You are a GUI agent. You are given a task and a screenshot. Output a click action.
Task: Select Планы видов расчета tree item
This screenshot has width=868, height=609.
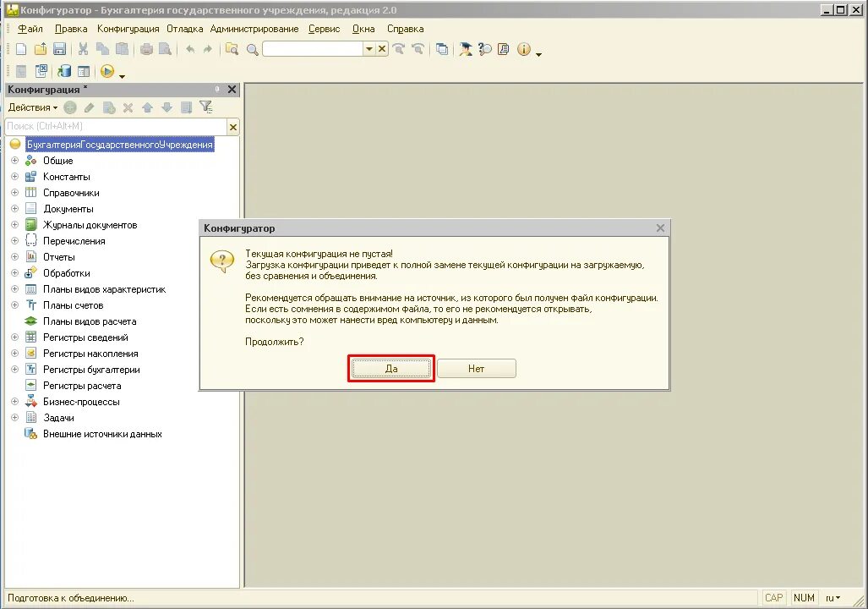pos(89,321)
